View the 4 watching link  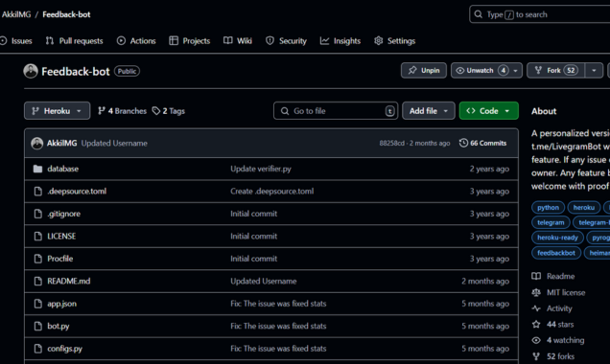[x=558, y=340]
